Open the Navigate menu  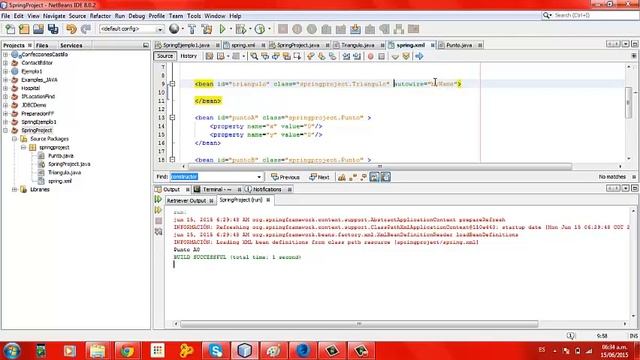(x=54, y=16)
